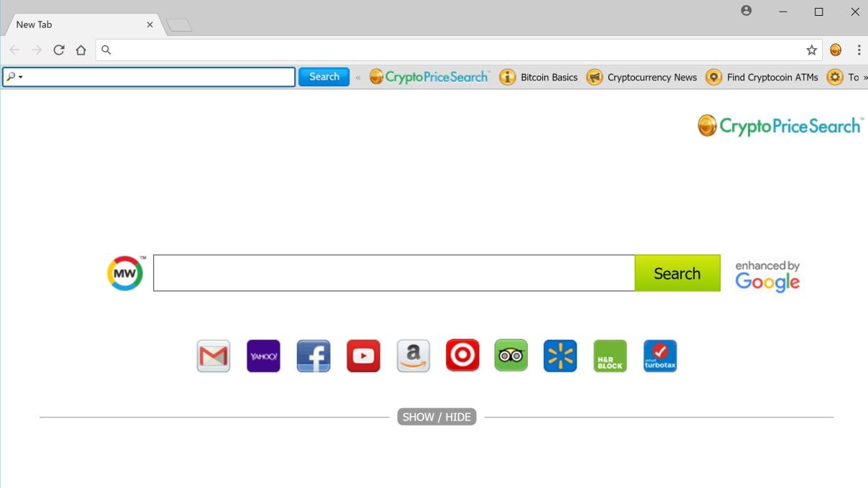Open the TurboTax shortcut icon

coord(660,356)
